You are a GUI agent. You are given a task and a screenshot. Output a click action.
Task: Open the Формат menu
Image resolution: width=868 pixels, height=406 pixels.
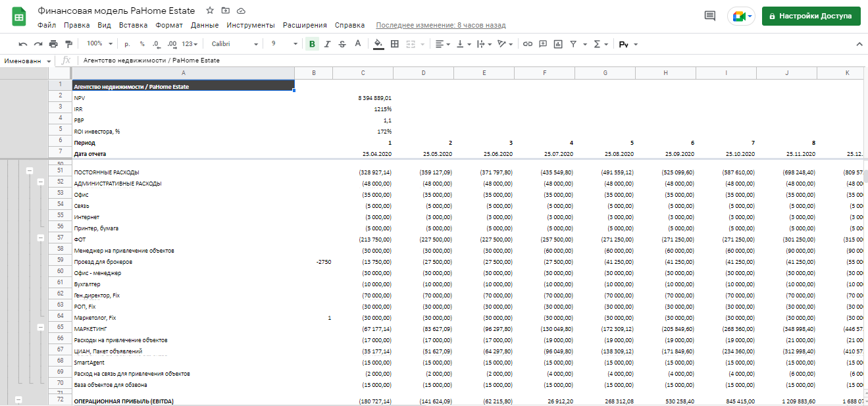point(169,25)
